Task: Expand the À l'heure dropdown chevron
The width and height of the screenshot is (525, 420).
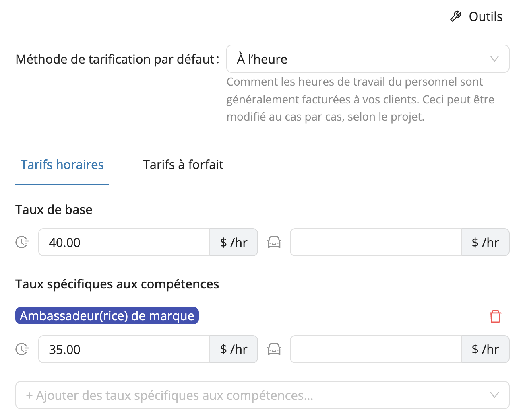Action: click(494, 59)
